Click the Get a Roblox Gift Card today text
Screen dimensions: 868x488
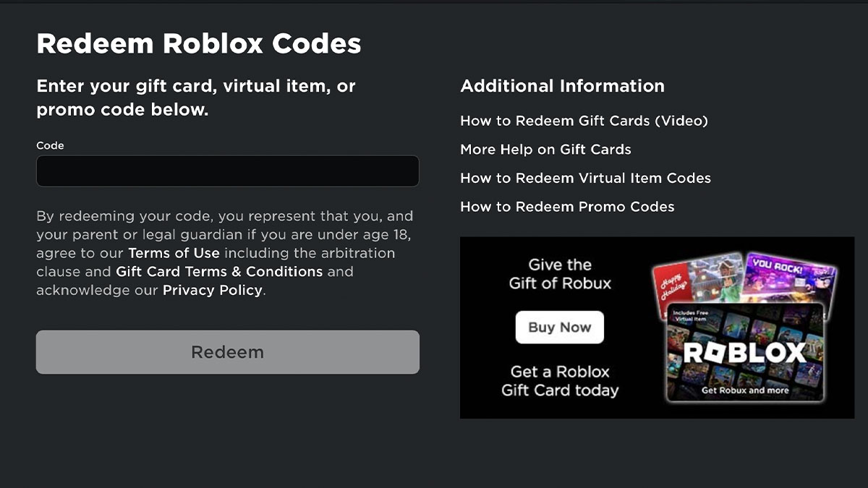coord(559,382)
